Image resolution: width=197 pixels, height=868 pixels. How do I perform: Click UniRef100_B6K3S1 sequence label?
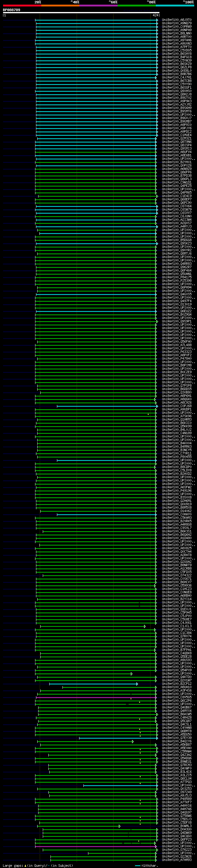point(177,531)
